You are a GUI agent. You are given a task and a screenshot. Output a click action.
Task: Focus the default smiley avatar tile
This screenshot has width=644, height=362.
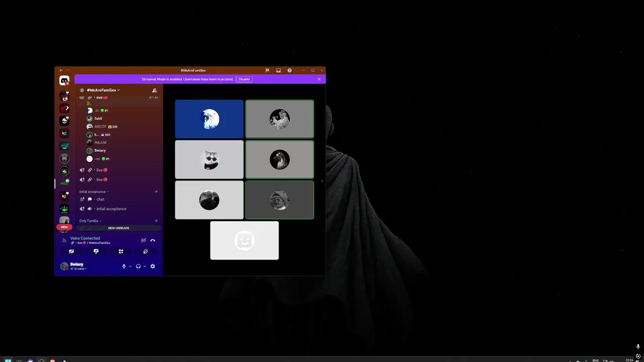pos(244,240)
